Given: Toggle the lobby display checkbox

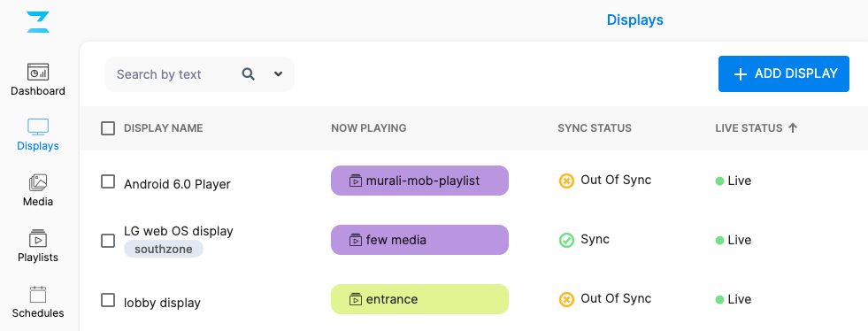Looking at the screenshot, I should tap(108, 300).
